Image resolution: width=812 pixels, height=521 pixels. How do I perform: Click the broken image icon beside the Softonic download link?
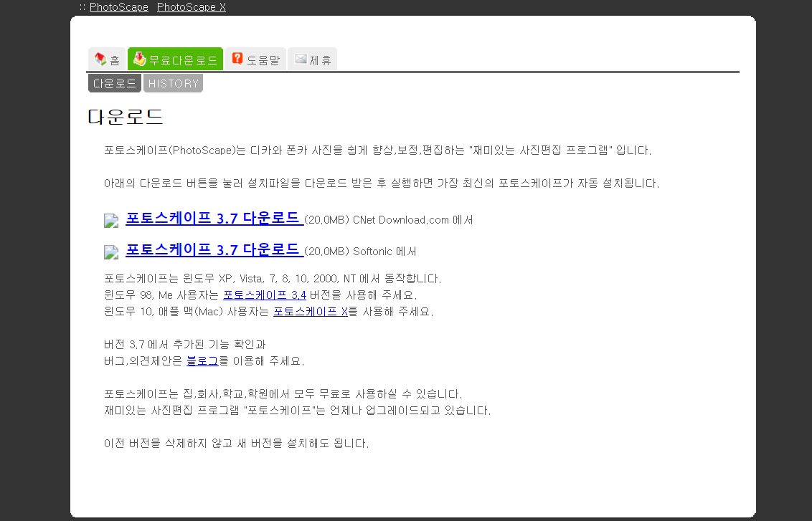click(111, 252)
